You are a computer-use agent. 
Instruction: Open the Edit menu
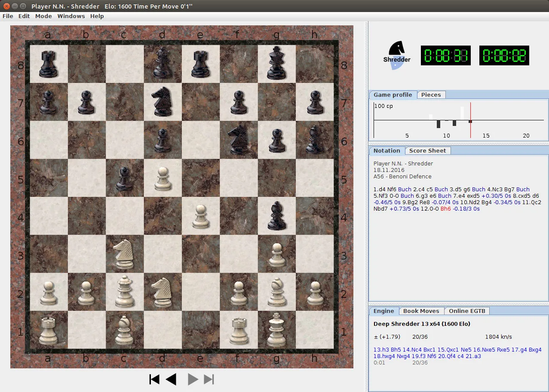tap(24, 16)
